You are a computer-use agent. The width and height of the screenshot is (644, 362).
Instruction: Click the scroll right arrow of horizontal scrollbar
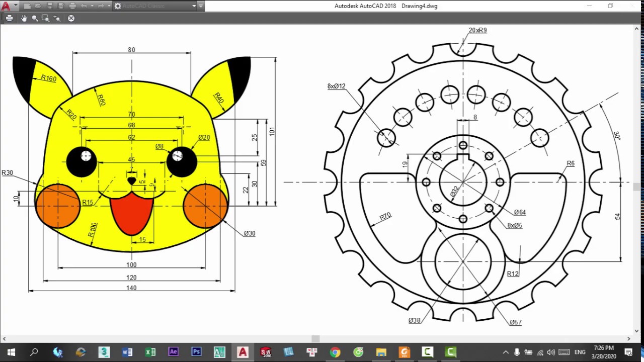pyautogui.click(x=628, y=339)
